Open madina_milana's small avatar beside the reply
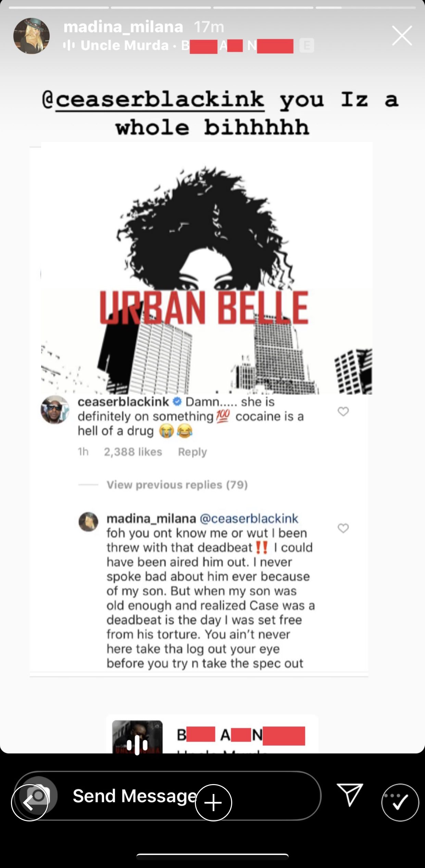Image resolution: width=425 pixels, height=868 pixels. 88,522
